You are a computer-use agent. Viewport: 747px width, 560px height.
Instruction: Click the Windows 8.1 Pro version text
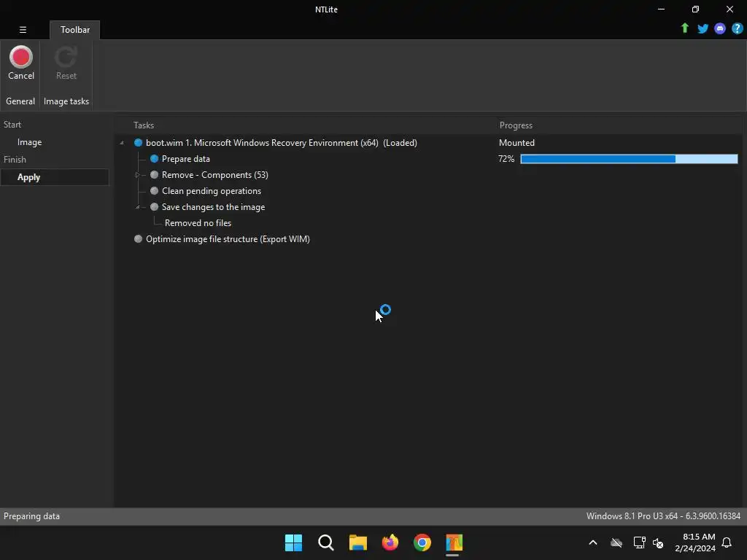(663, 516)
